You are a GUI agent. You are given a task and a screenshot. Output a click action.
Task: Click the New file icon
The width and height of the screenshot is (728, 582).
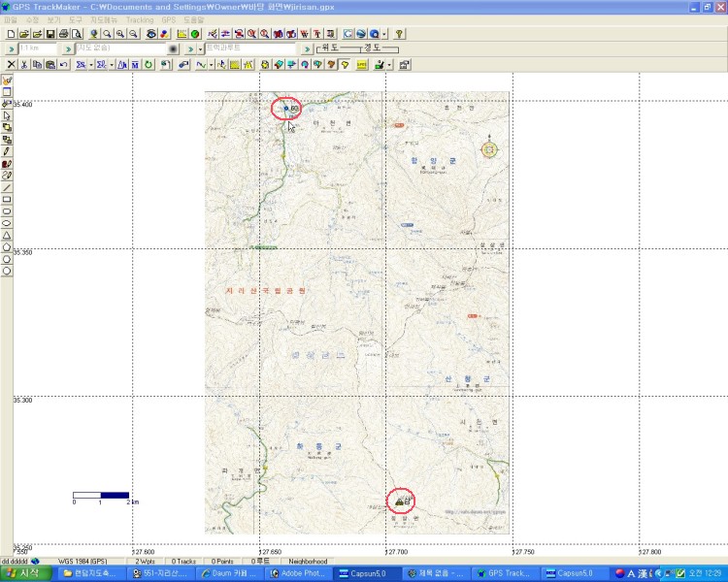11,34
